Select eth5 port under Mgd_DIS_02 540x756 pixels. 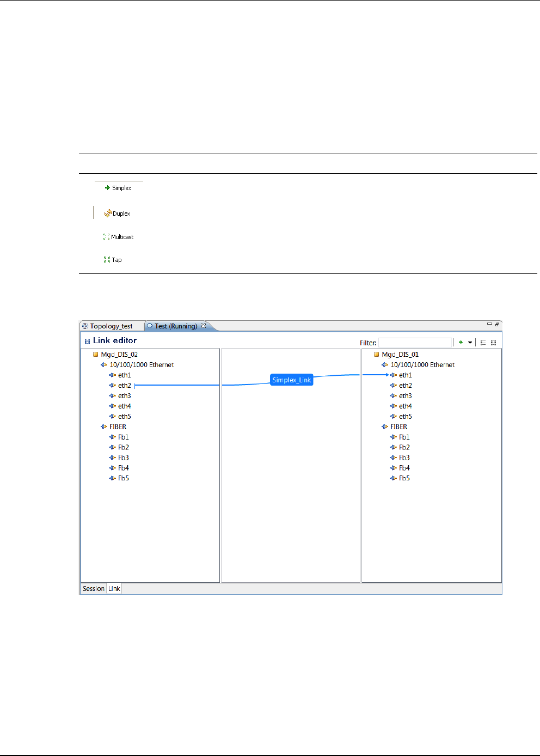pos(124,417)
